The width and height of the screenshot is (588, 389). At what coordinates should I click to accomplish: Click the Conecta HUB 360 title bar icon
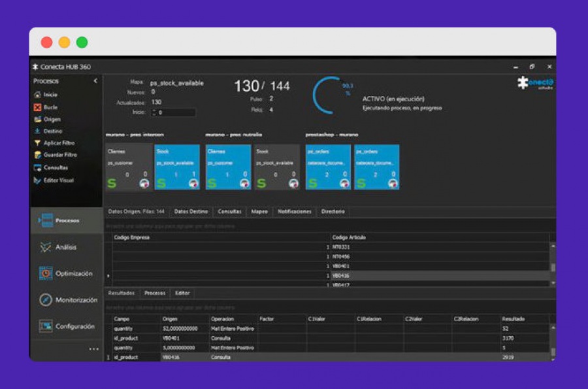(x=35, y=67)
